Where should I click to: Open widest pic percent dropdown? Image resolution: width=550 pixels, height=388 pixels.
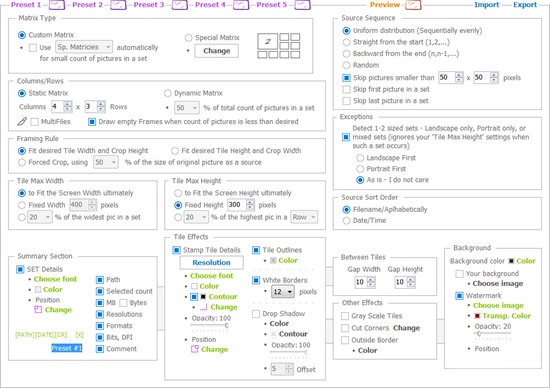tap(40, 217)
